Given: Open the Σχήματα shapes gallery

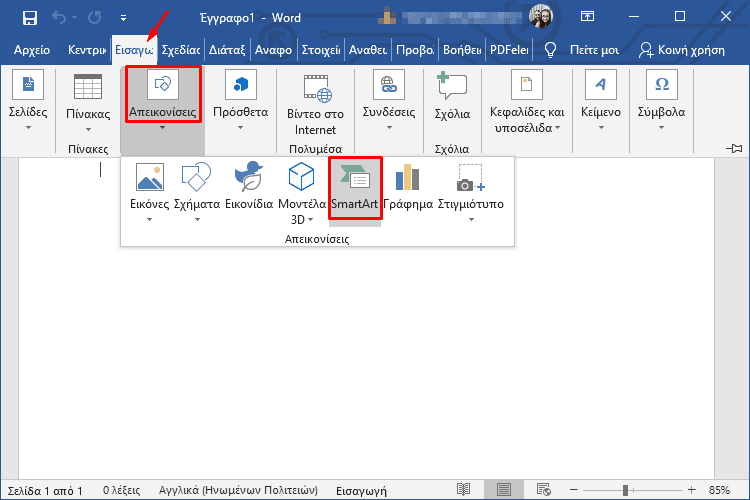Looking at the screenshot, I should pyautogui.click(x=197, y=192).
